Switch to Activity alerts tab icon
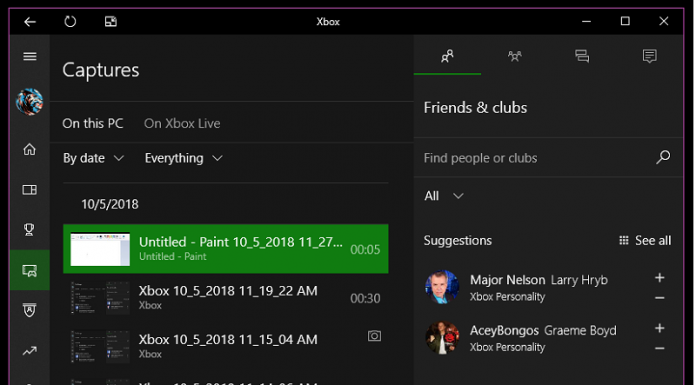 (x=649, y=56)
